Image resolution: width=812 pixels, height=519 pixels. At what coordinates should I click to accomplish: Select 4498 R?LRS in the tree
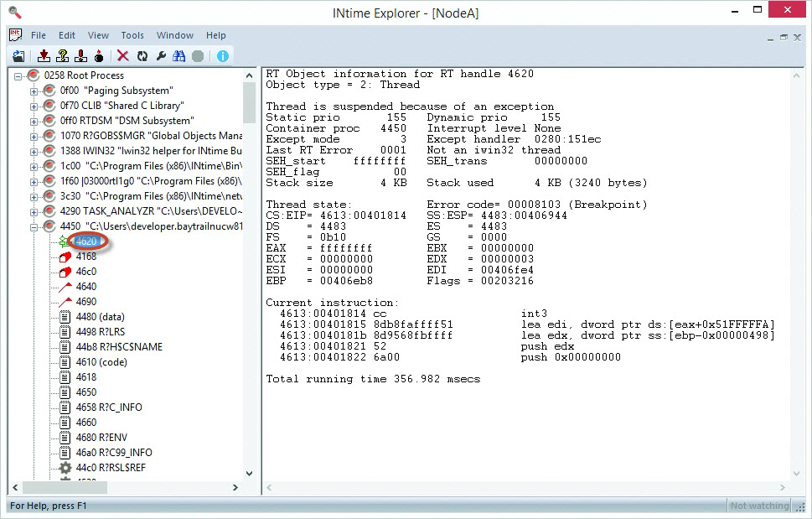[x=101, y=331]
